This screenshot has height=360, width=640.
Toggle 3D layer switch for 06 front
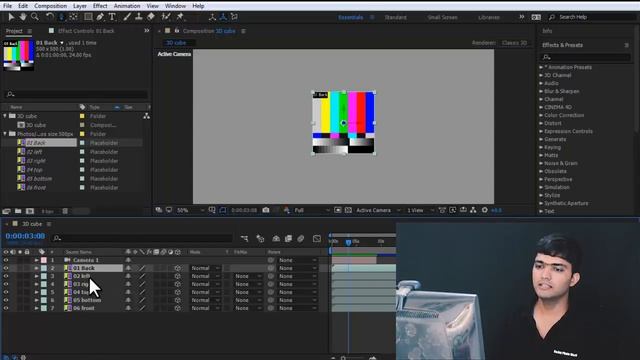[x=178, y=308]
